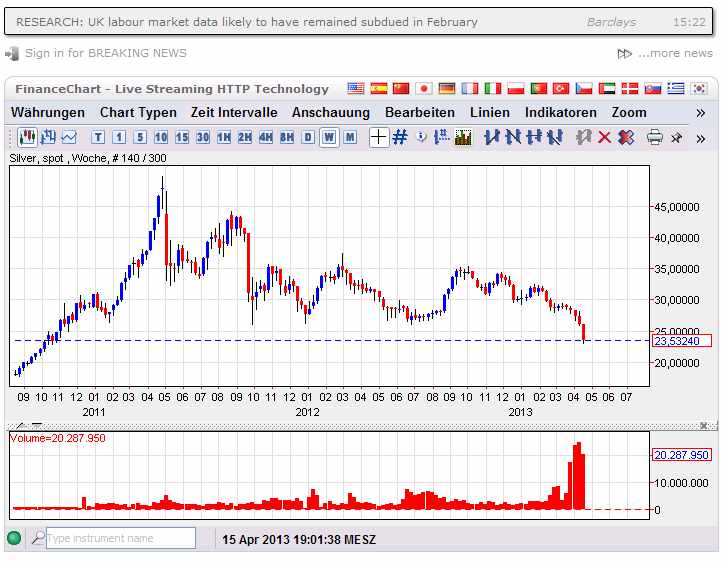Open the Chart Typen menu

(138, 113)
